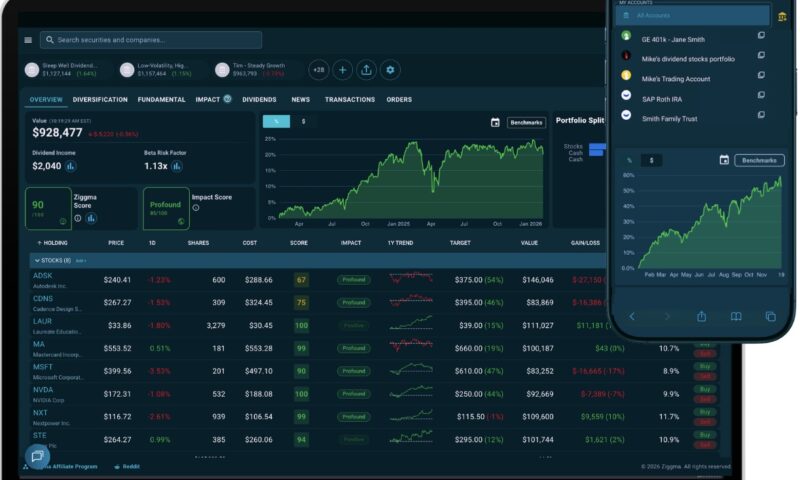
Task: Select Mike's Trading Account on the phone
Action: (x=676, y=79)
